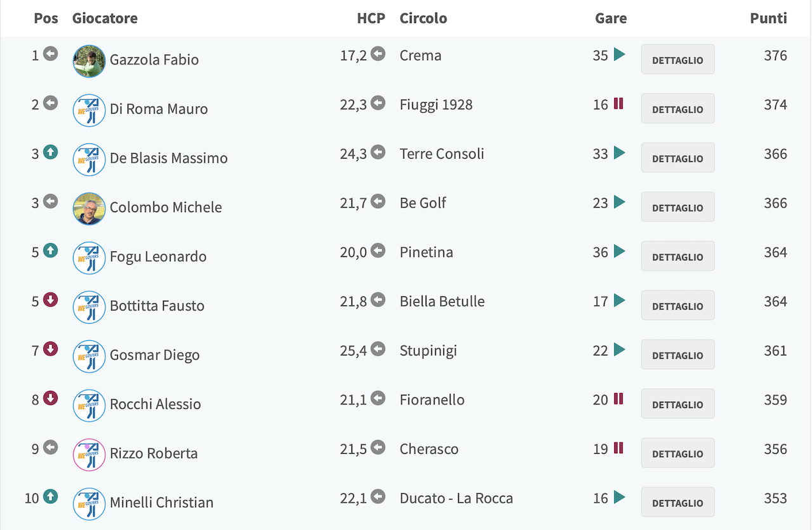Click the red pause icon in Rizzo Roberta's row
Viewport: 812px width, 530px height.
[x=619, y=447]
